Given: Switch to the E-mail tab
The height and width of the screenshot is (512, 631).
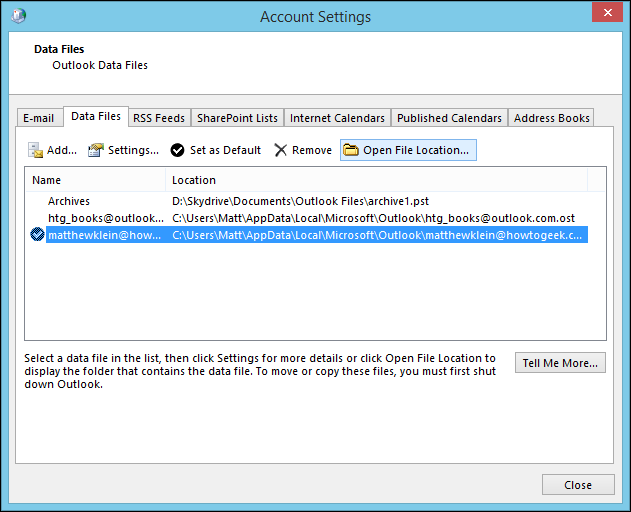Looking at the screenshot, I should (x=39, y=118).
